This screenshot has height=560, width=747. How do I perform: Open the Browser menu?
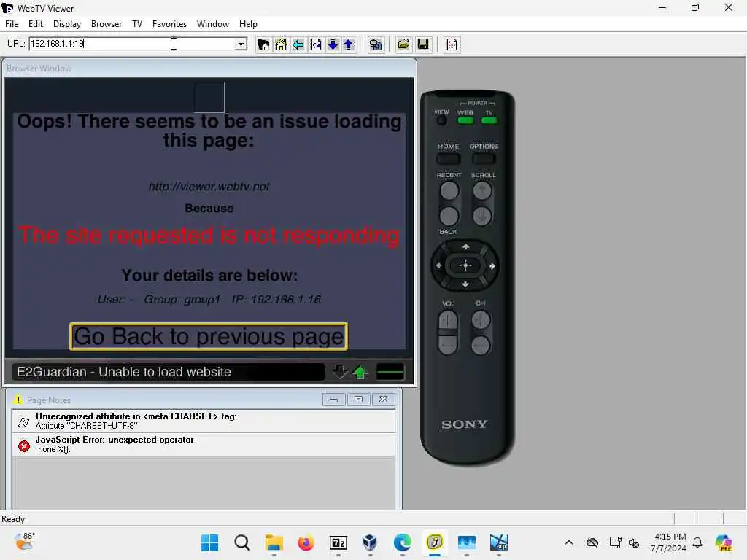click(107, 24)
